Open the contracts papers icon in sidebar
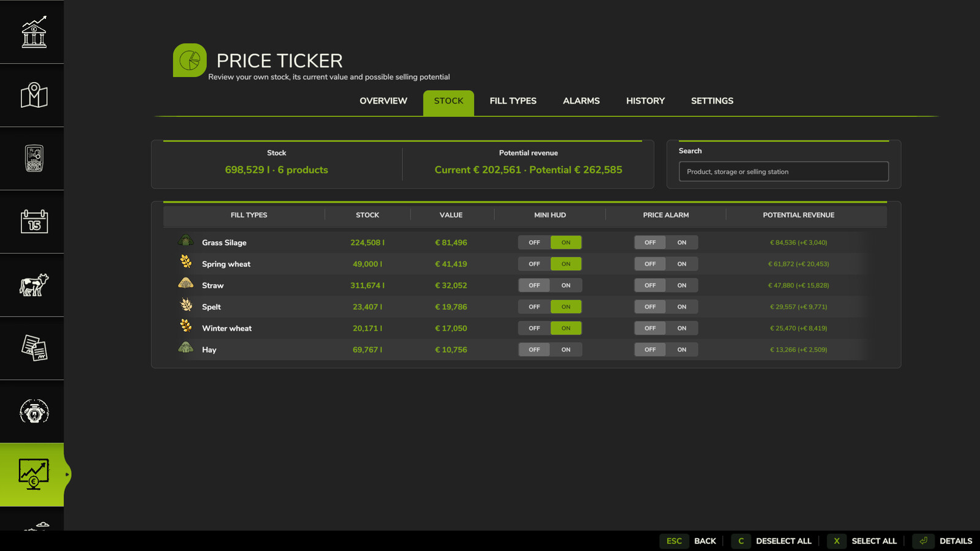 [34, 348]
